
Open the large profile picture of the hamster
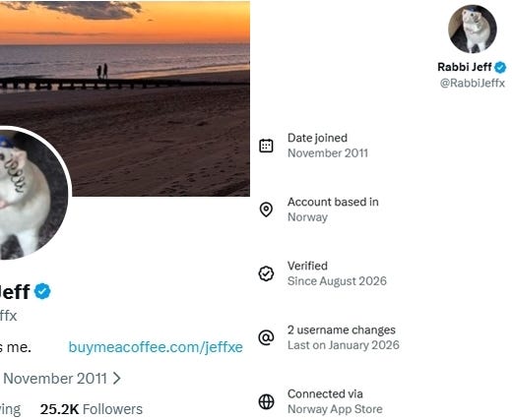click(x=32, y=194)
